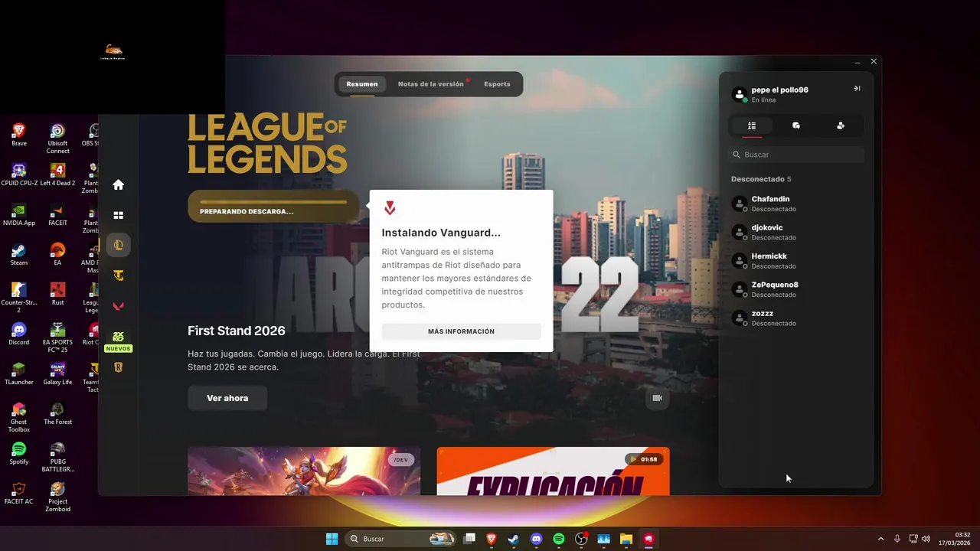
Task: Open FACEIT desktop shortcut
Action: (57, 214)
